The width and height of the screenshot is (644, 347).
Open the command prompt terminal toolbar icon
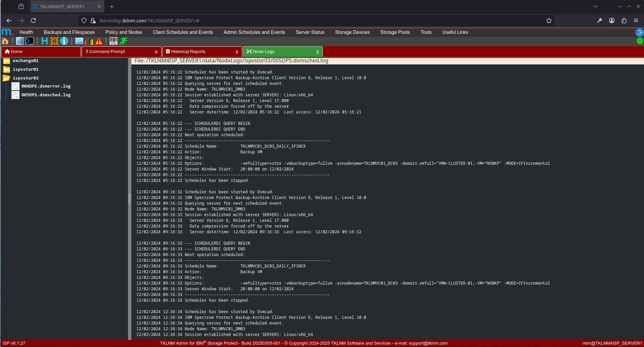click(30, 41)
